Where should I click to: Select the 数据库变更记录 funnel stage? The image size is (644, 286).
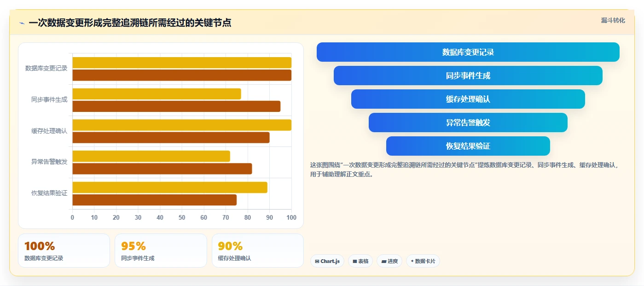pos(468,52)
